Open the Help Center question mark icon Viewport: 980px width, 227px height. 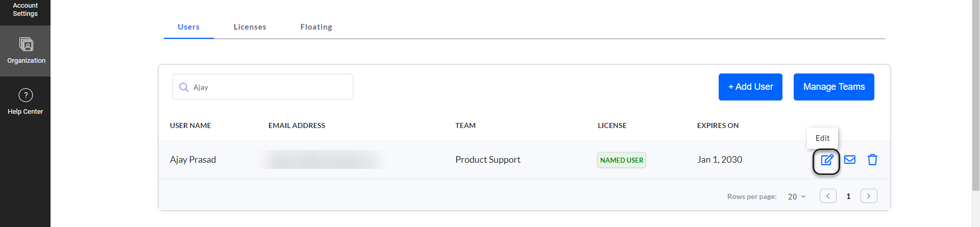click(26, 95)
